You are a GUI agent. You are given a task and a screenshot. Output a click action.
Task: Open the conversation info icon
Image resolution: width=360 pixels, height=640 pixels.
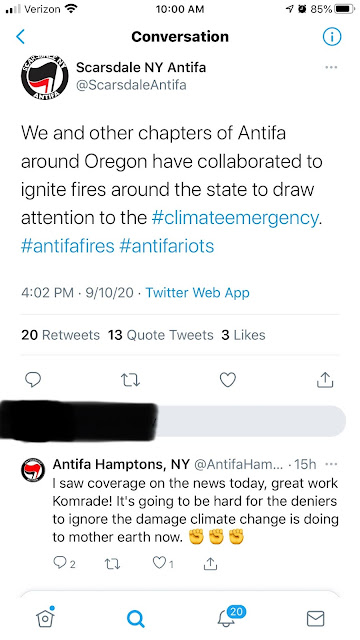tap(332, 37)
